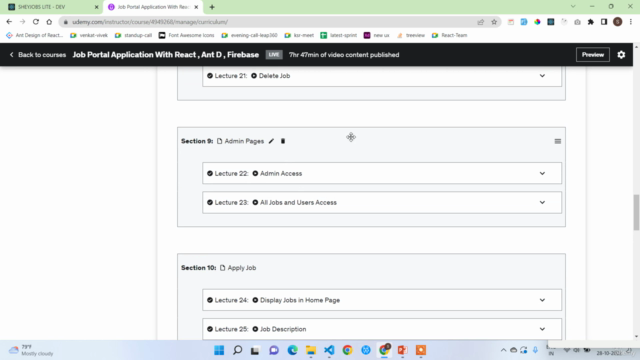Edit Section 9 title with pencil icon
640x360 pixels.
point(271,141)
